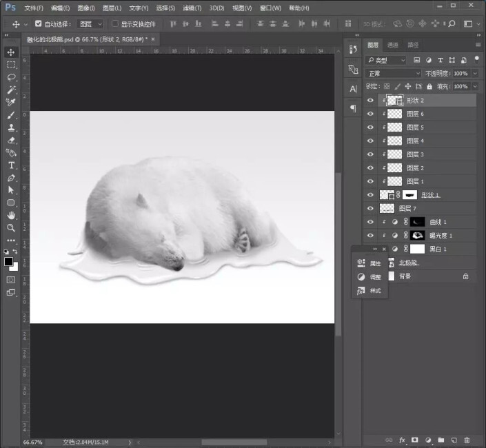Select the Hand tool
The image size is (486, 448).
pos(12,215)
